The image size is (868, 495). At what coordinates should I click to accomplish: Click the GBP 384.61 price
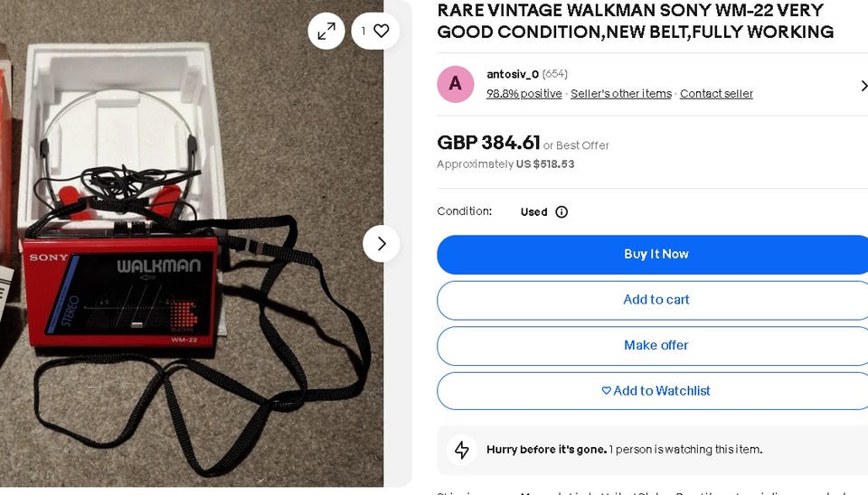click(488, 143)
